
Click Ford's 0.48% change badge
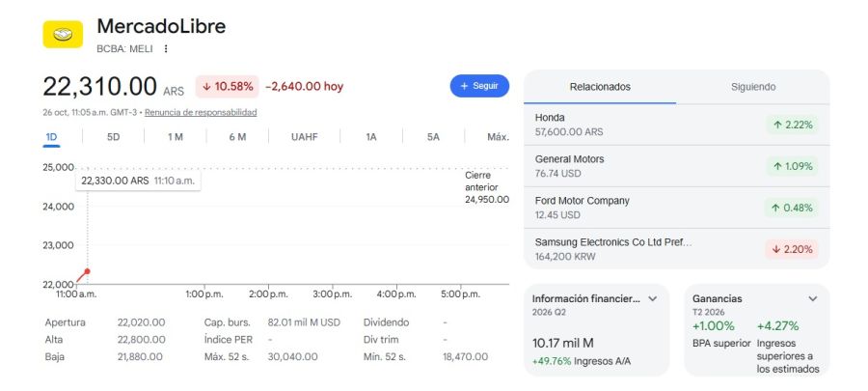(x=792, y=208)
